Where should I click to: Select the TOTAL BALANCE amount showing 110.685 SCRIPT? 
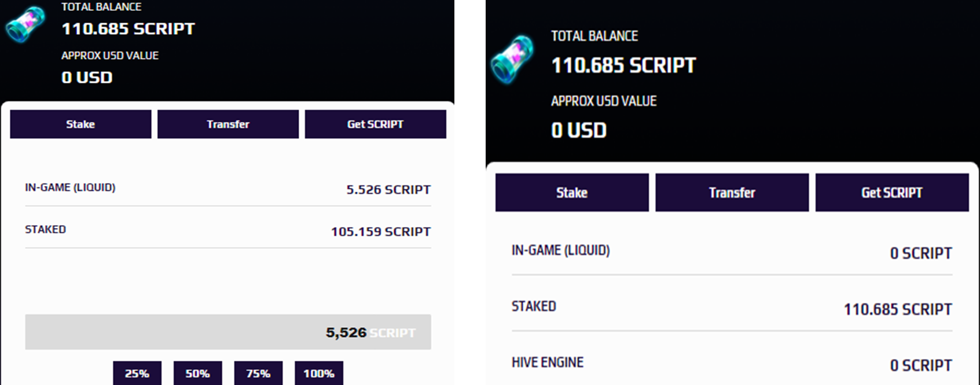(x=127, y=28)
